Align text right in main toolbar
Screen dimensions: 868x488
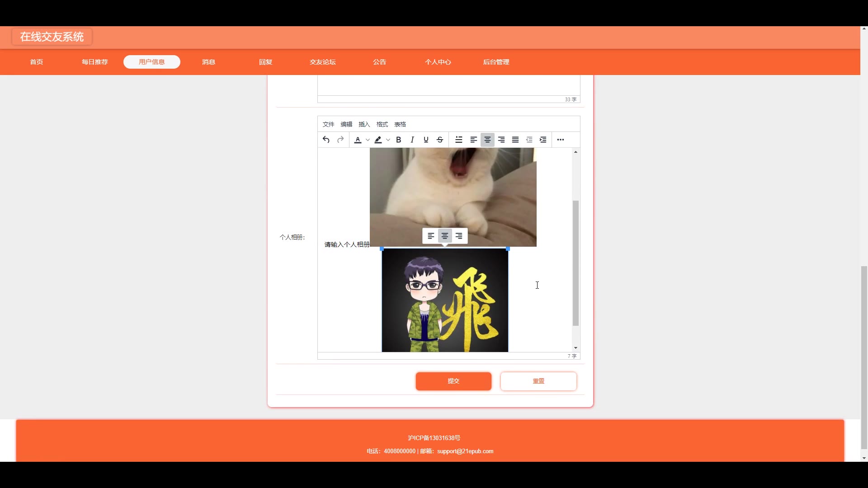(x=501, y=140)
